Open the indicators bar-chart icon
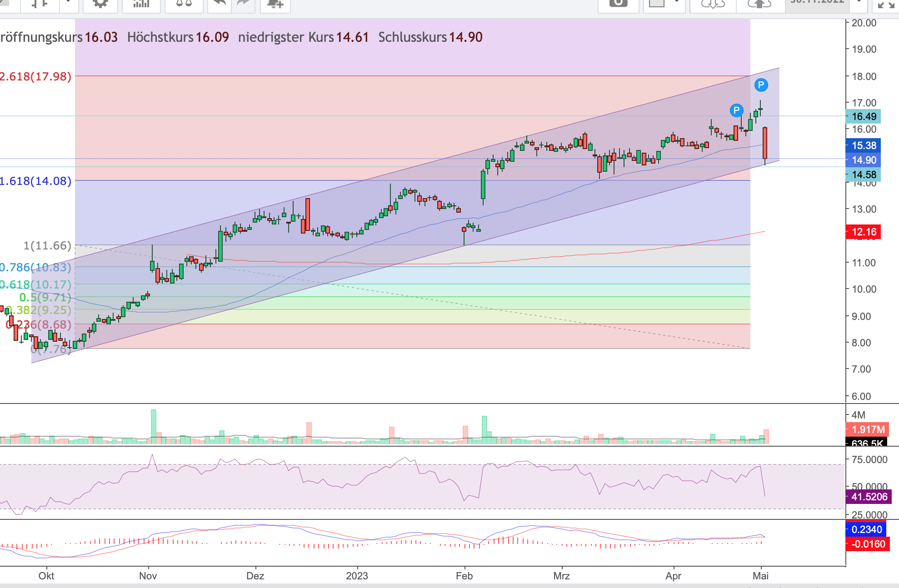The height and width of the screenshot is (588, 899). tap(141, 4)
